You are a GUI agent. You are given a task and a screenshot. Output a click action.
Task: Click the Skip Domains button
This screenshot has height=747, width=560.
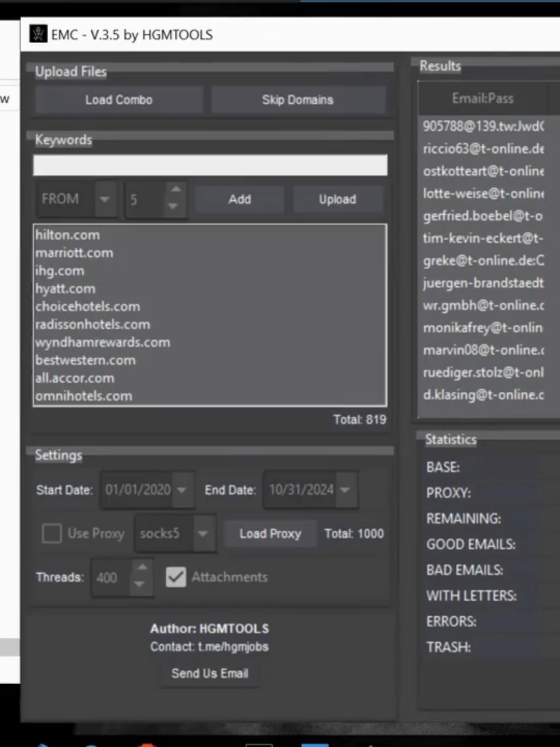click(x=298, y=100)
